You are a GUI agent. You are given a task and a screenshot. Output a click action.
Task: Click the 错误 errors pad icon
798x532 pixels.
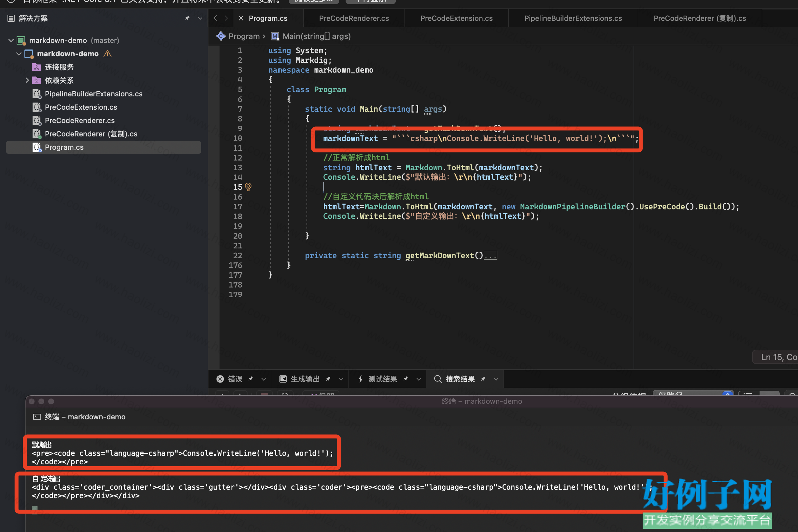pos(220,379)
